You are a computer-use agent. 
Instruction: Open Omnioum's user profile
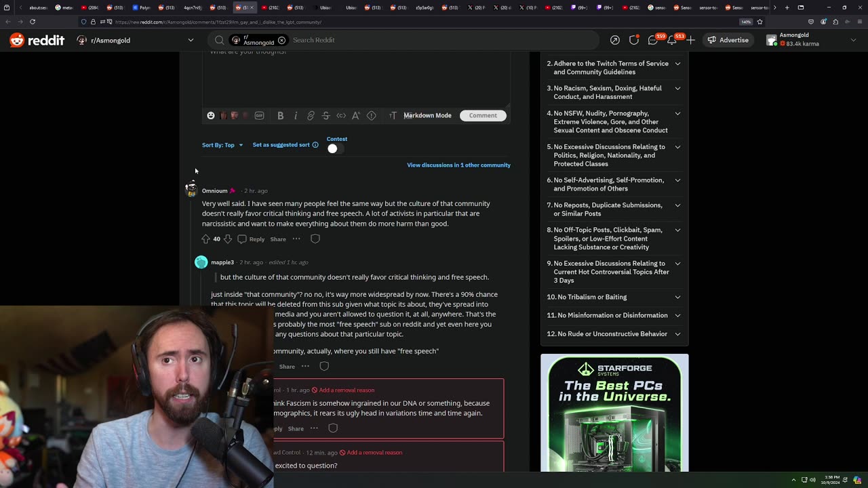(x=214, y=190)
